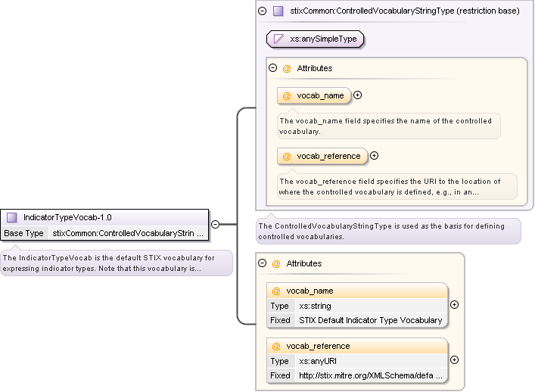Click the IndicatorTypeVocab-1.0 title label
The width and height of the screenshot is (535, 392).
click(x=67, y=217)
